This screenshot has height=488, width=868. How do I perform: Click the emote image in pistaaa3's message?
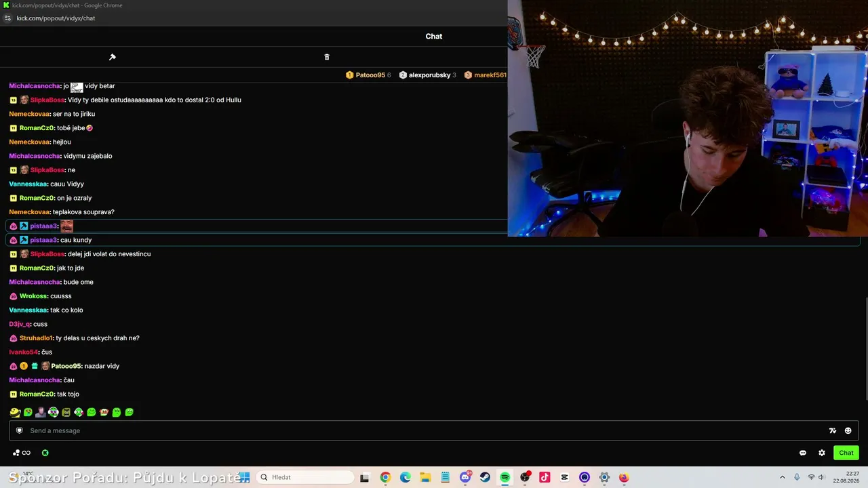(66, 226)
